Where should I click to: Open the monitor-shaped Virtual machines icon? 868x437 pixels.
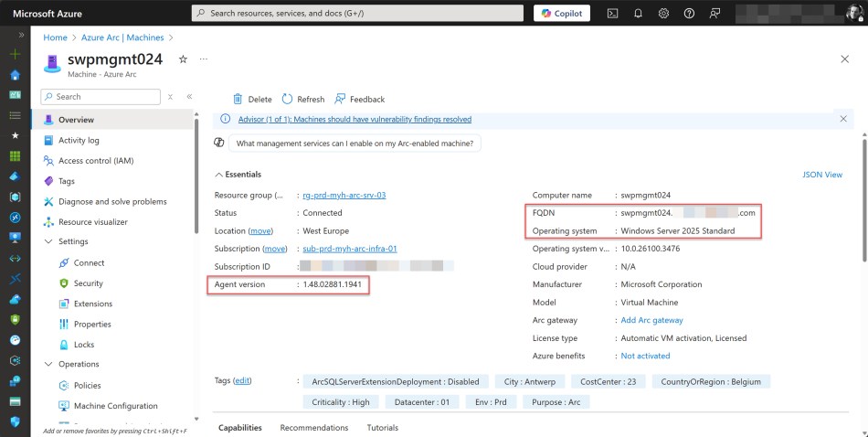(16, 238)
